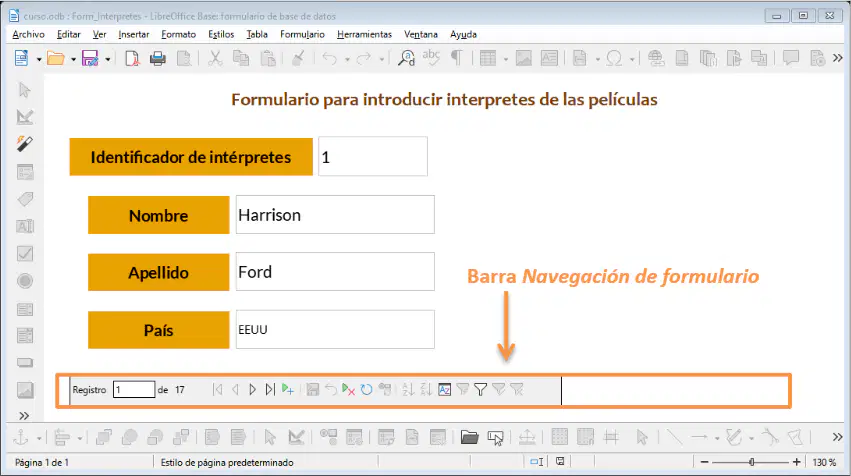Go to the next record

tap(252, 390)
